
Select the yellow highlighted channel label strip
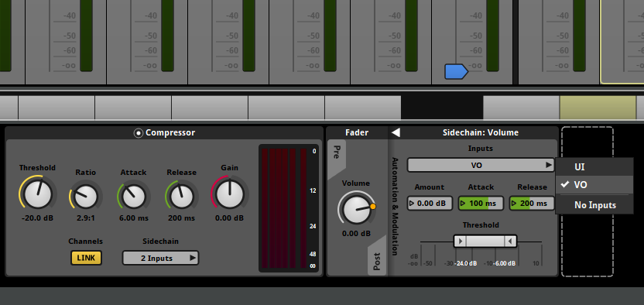pyautogui.click(x=598, y=107)
